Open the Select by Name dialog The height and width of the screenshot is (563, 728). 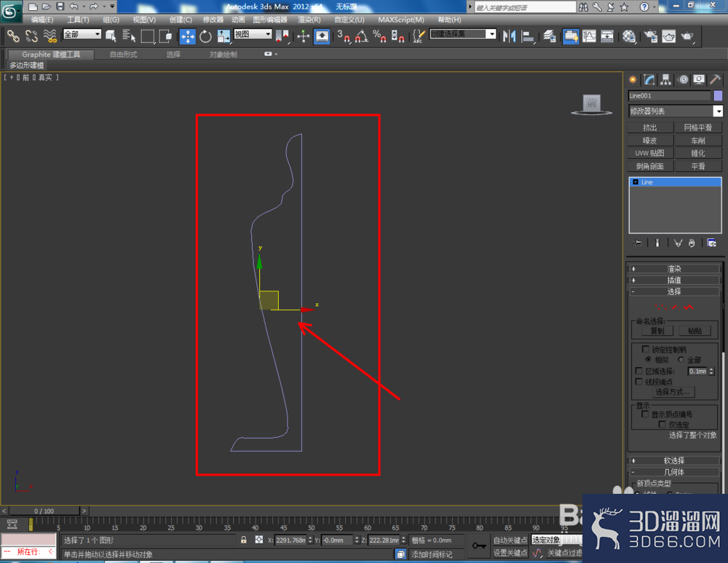[x=129, y=36]
